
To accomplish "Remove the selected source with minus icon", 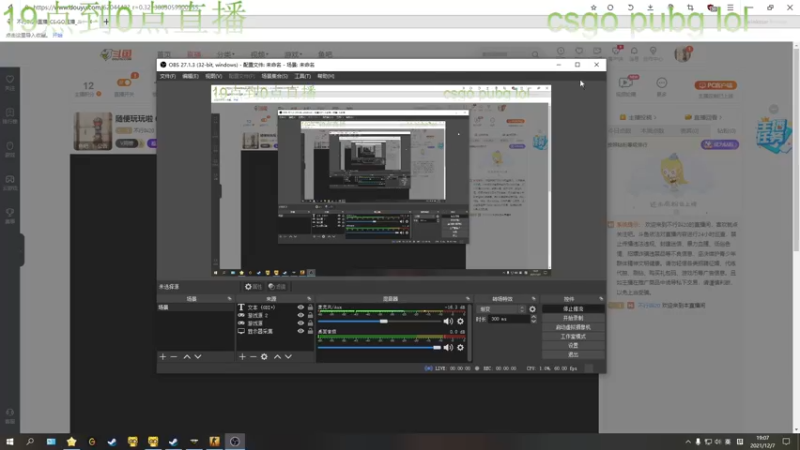I will click(253, 357).
